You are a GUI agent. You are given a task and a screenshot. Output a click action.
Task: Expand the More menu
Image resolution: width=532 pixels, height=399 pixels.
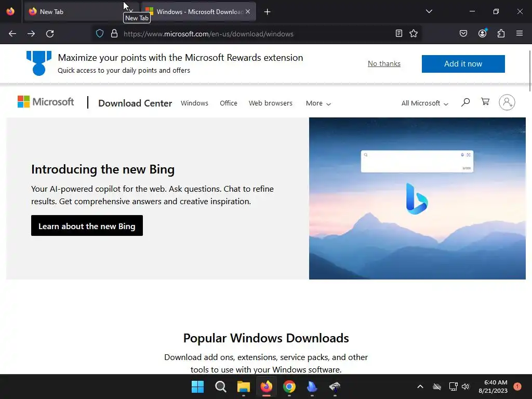coord(318,103)
